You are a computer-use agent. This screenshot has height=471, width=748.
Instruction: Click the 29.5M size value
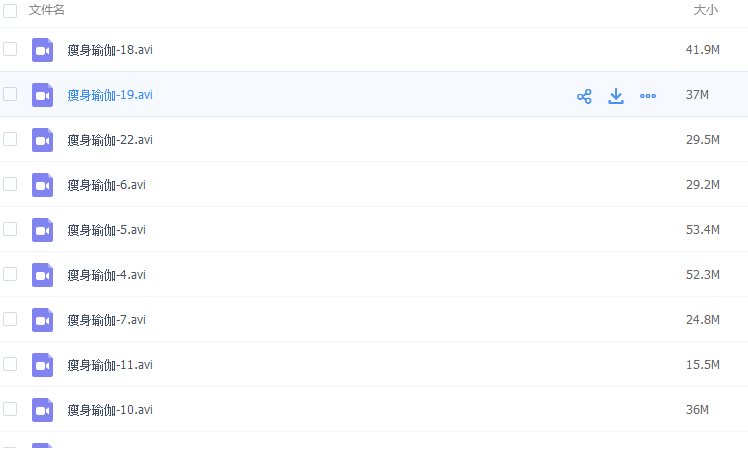(703, 140)
